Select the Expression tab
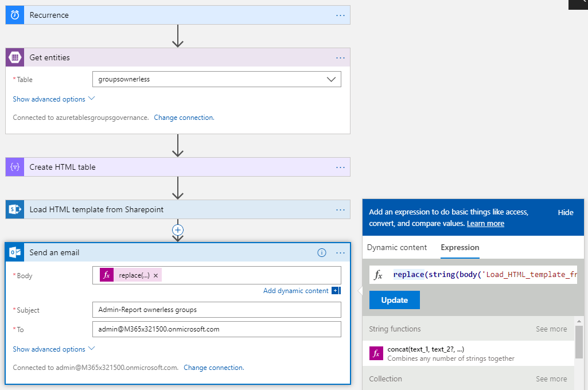Image resolution: width=588 pixels, height=390 pixels. (x=460, y=247)
